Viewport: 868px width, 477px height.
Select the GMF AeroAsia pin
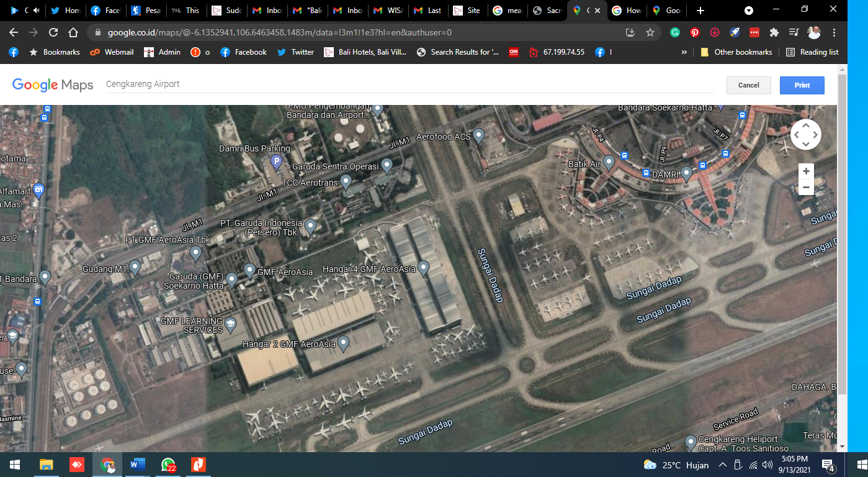(249, 270)
